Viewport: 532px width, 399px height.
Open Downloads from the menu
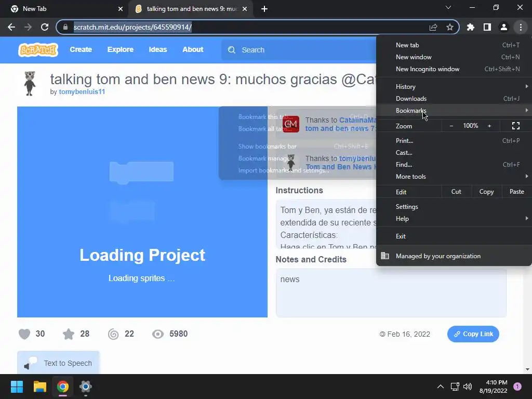[454, 98]
